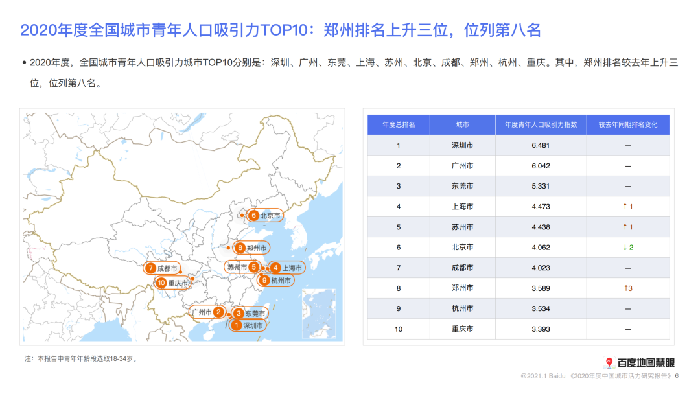Click the Beijing number 6 map marker
This screenshot has height=394, width=700.
pos(265,216)
